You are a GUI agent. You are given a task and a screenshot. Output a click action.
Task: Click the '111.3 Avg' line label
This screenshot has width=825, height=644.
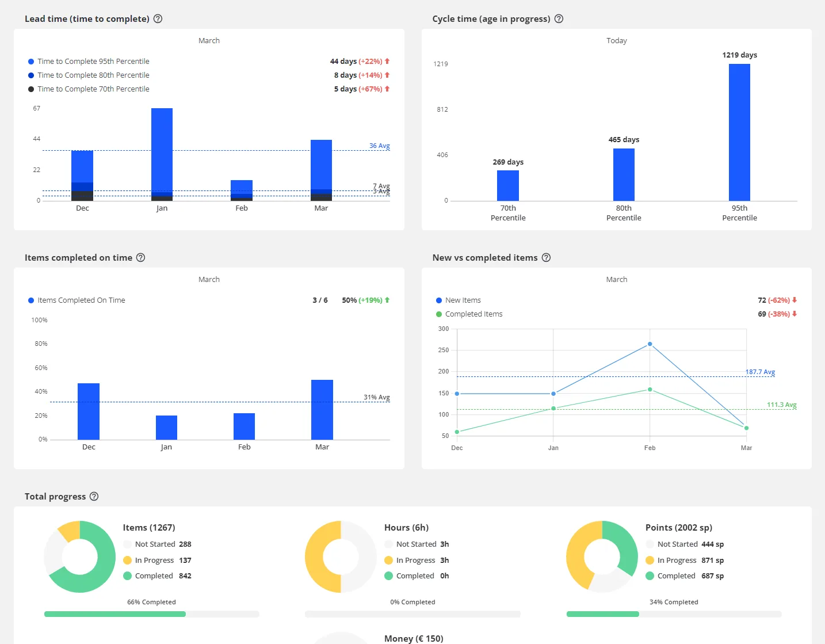782,405
